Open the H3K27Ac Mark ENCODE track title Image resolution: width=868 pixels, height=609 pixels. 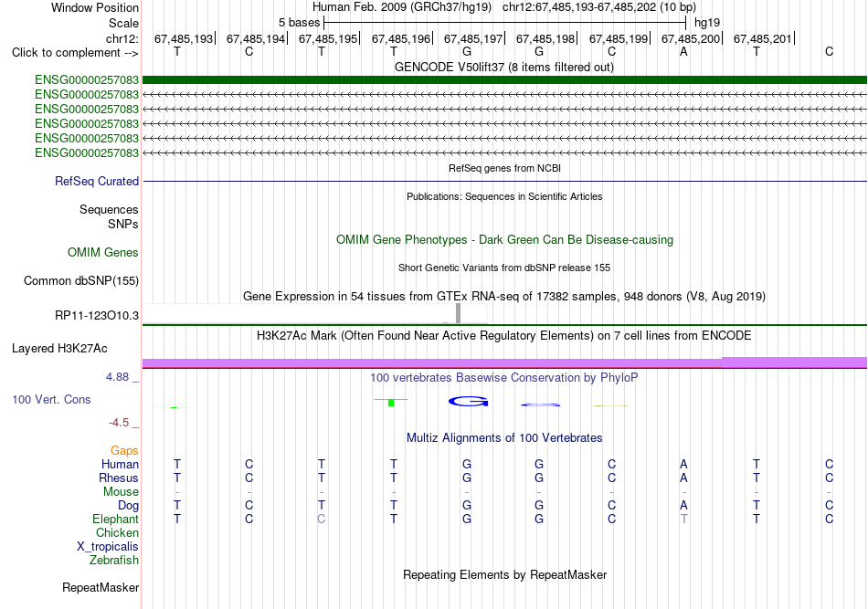(504, 336)
